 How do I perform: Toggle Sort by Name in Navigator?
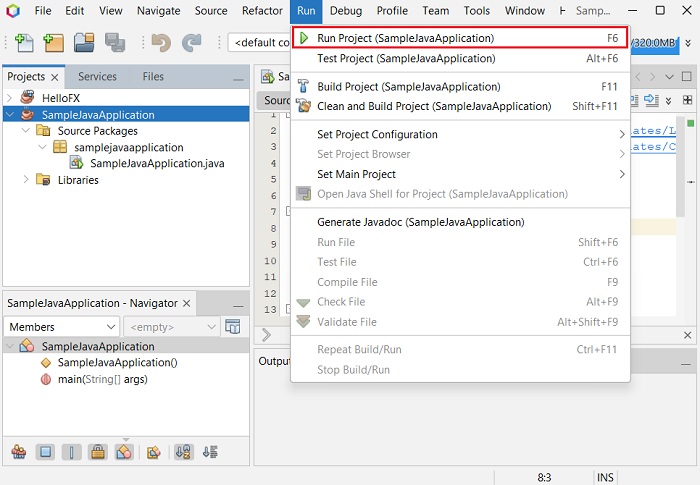click(184, 452)
